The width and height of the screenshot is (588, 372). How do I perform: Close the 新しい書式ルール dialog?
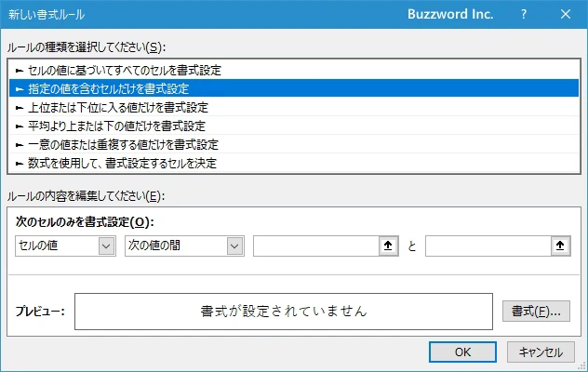[x=566, y=14]
